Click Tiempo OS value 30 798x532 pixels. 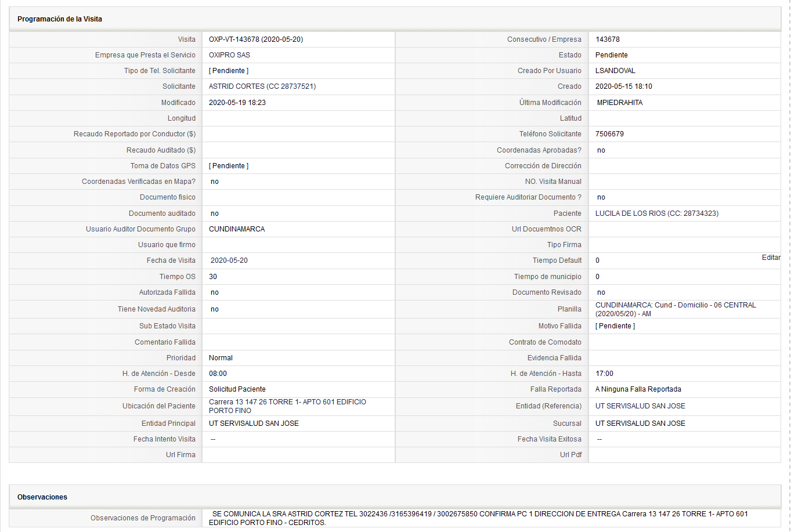[213, 277]
